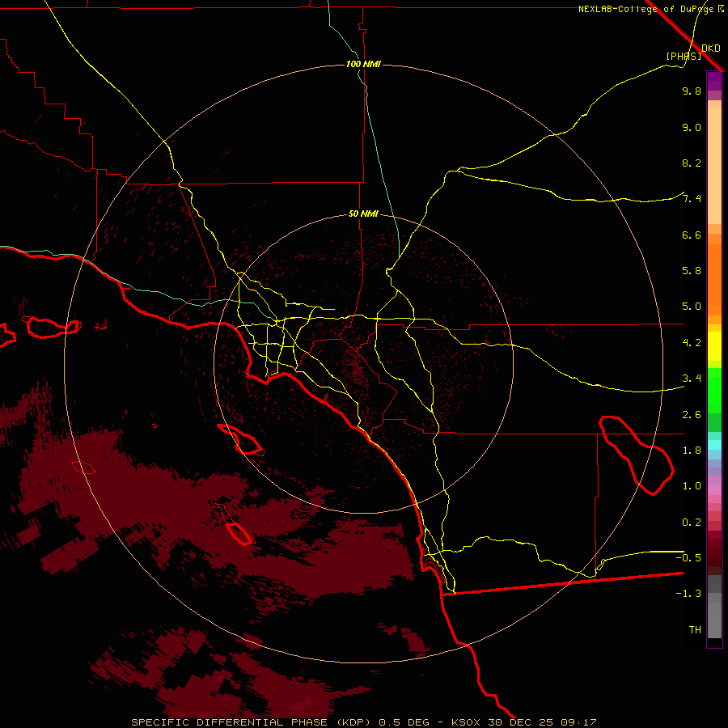Click the 3.4 scale value
This screenshot has height=728, width=728.
pos(692,379)
